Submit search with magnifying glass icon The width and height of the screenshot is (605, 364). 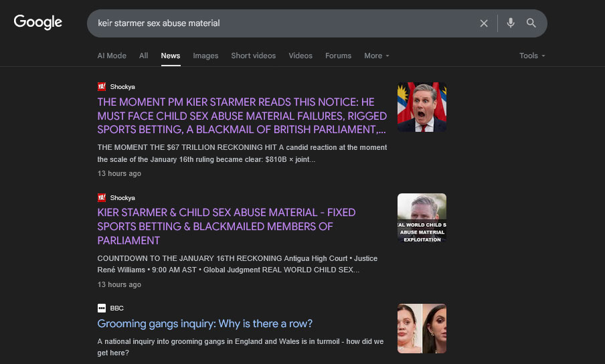531,23
